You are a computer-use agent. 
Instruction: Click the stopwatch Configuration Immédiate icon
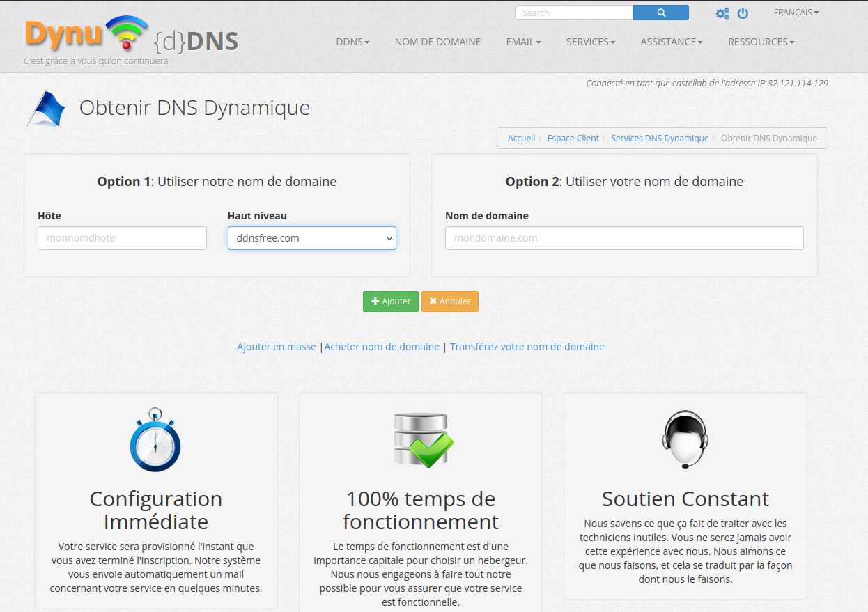pos(155,440)
